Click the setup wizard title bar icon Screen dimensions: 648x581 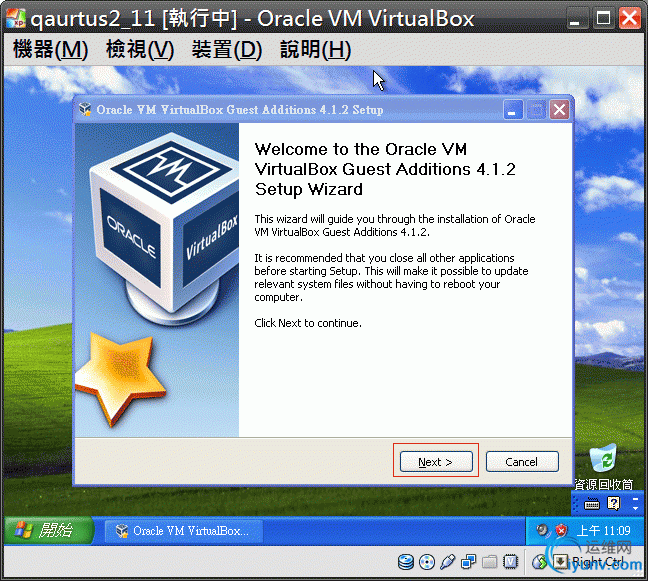[85, 110]
